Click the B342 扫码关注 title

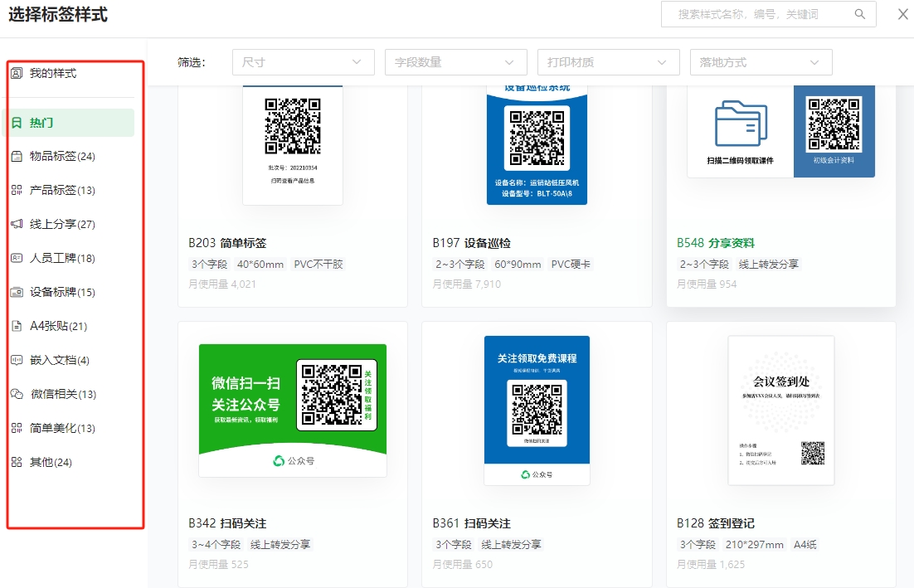point(227,523)
